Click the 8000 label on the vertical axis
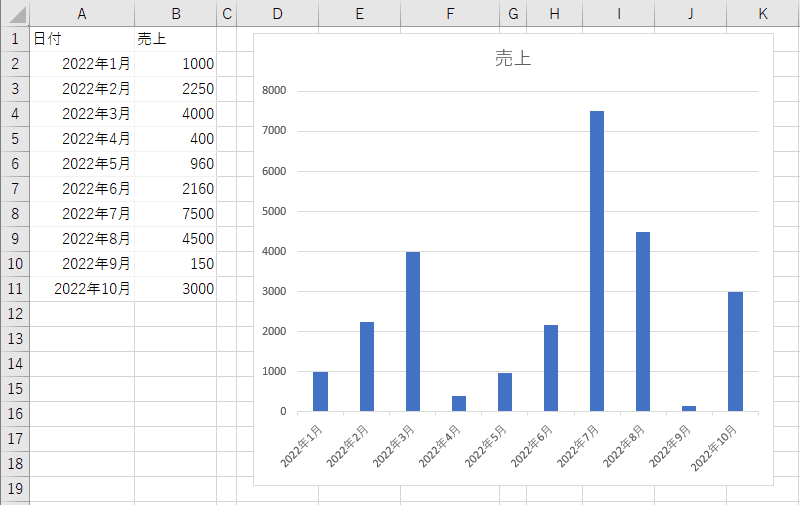The height and width of the screenshot is (505, 800). 274,91
